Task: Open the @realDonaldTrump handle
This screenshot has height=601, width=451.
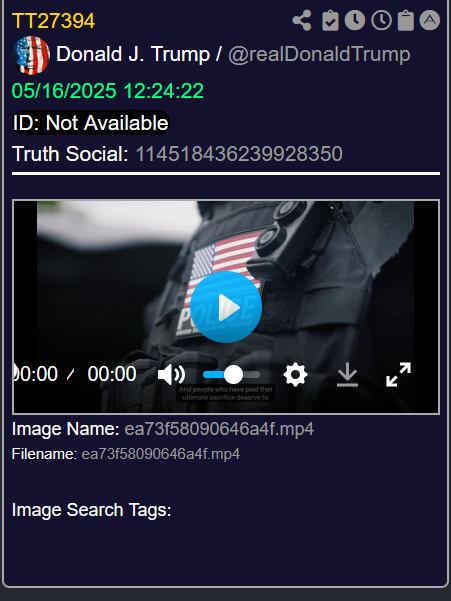Action: (319, 54)
